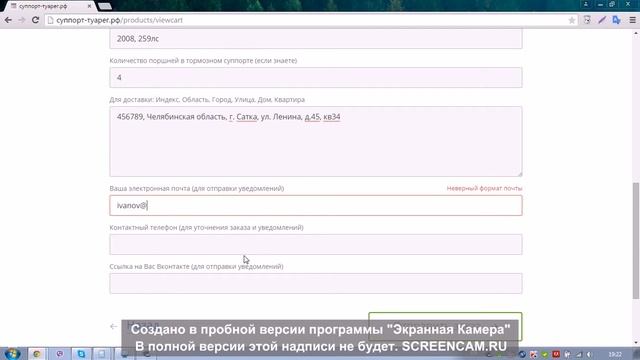Open the Chrome hamburger menu
Image resolution: width=640 pixels, height=360 pixels.
coord(632,20)
